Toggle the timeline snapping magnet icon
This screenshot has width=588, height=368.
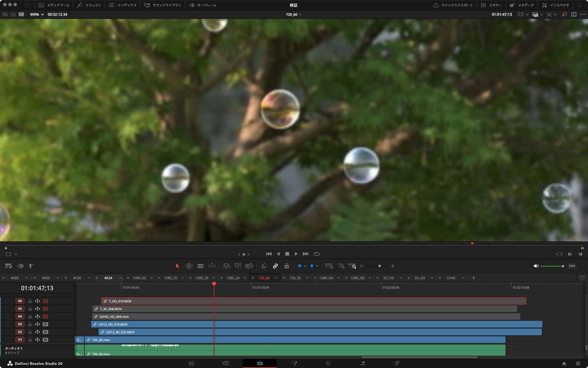[x=264, y=266]
